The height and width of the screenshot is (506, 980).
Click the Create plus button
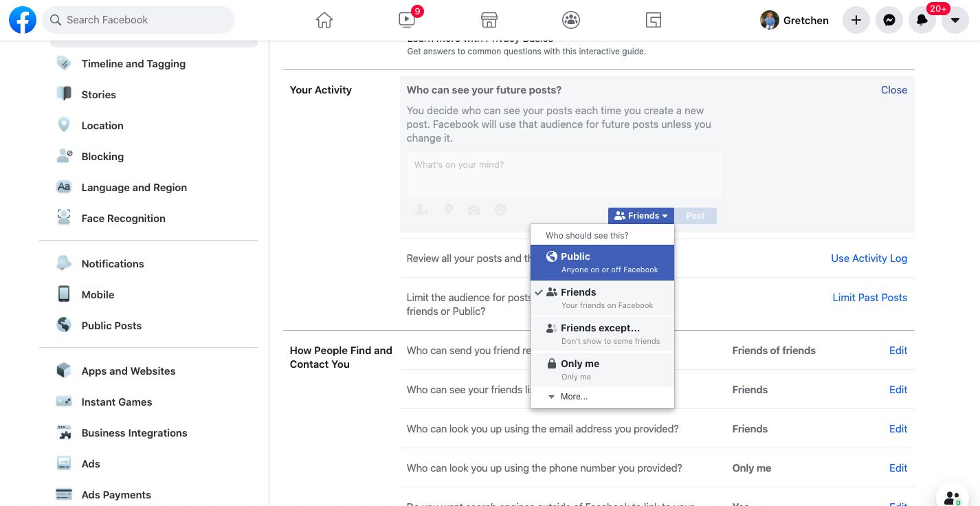(x=856, y=21)
